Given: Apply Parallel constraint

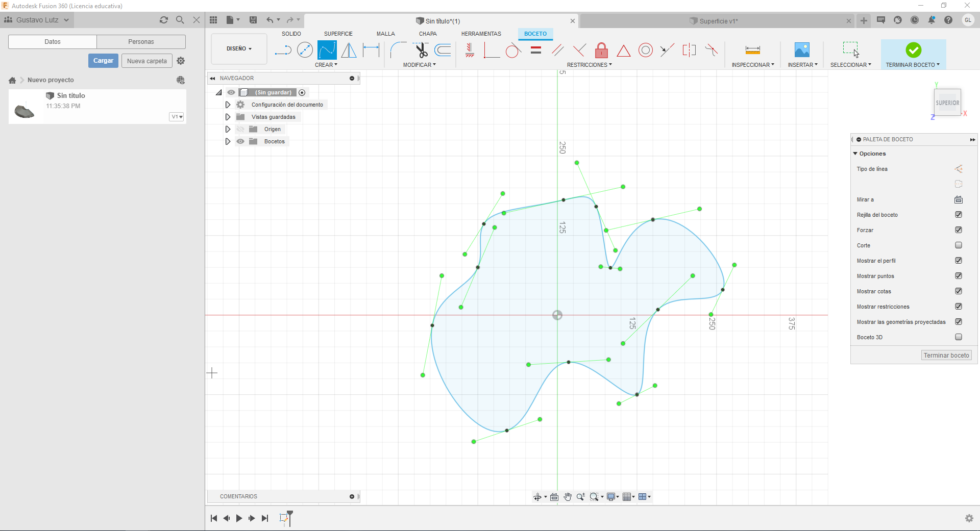Looking at the screenshot, I should point(557,50).
